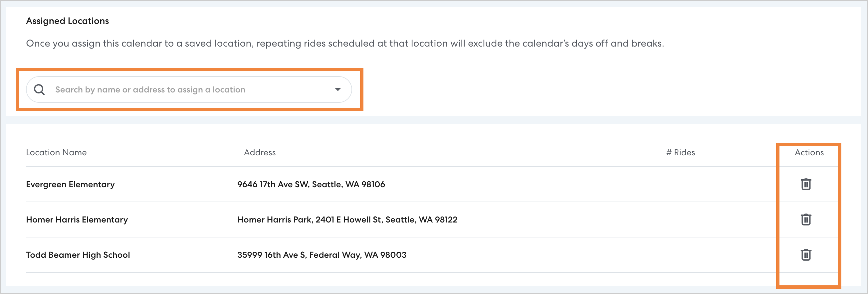Delete the Evergreen Elementary location
Image resolution: width=868 pixels, height=294 pixels.
click(806, 184)
